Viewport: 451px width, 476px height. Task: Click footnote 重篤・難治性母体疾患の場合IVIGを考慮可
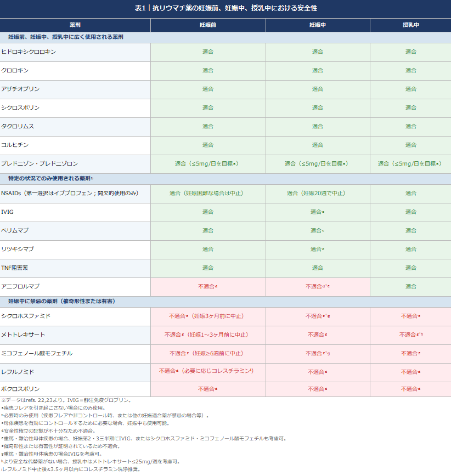(x=52, y=454)
